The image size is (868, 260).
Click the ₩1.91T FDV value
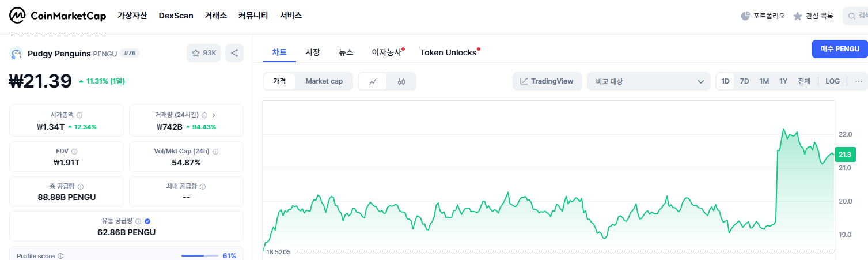click(66, 163)
